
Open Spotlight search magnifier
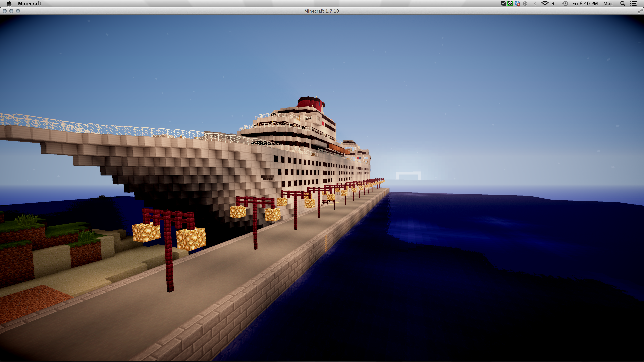click(x=623, y=3)
